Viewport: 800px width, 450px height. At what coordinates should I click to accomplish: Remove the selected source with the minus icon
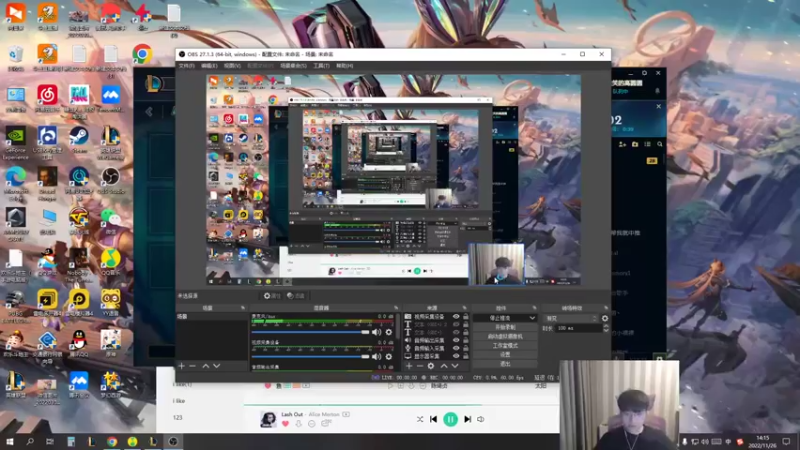419,366
